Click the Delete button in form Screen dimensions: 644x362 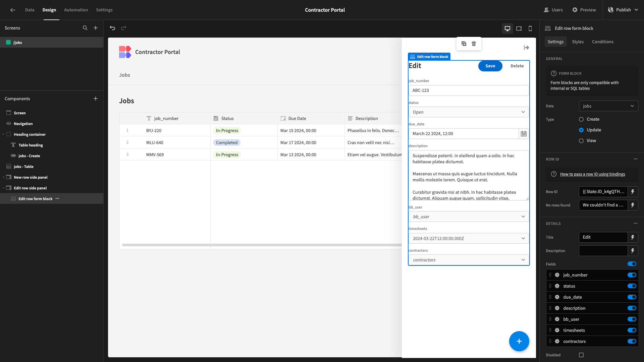tap(517, 66)
